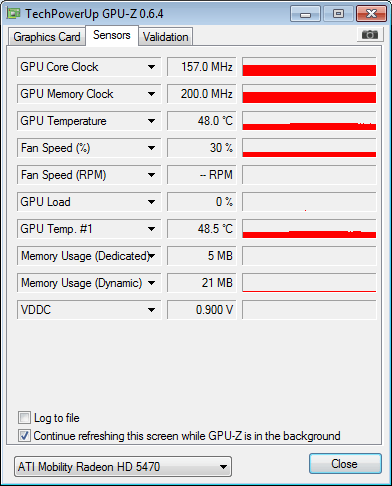This screenshot has height=486, width=392.
Task: Enable the Log to file checkbox
Action: (24, 418)
